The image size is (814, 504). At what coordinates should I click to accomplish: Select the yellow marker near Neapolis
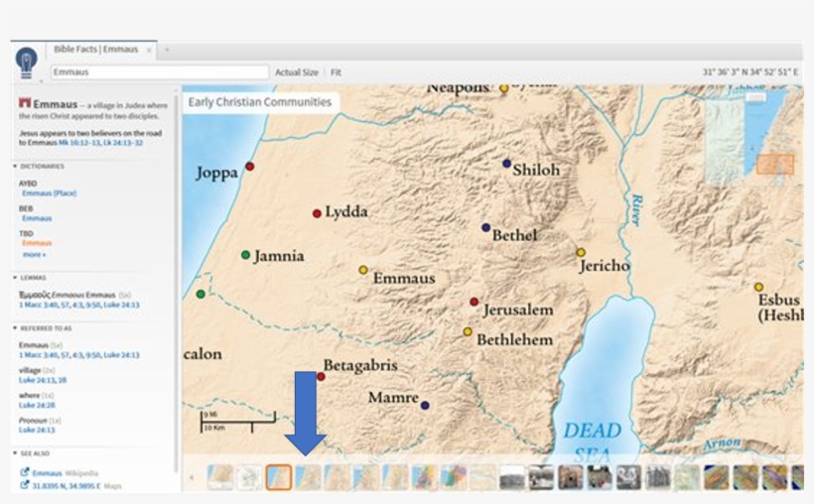point(503,88)
